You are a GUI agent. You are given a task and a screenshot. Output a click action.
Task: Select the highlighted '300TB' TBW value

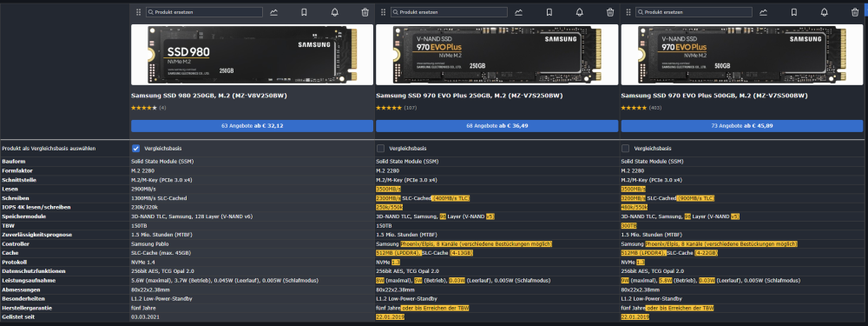[628, 226]
